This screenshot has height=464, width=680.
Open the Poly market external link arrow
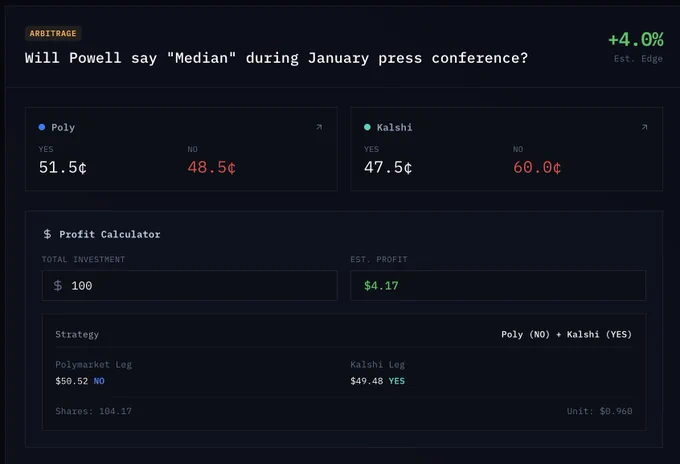pos(319,127)
